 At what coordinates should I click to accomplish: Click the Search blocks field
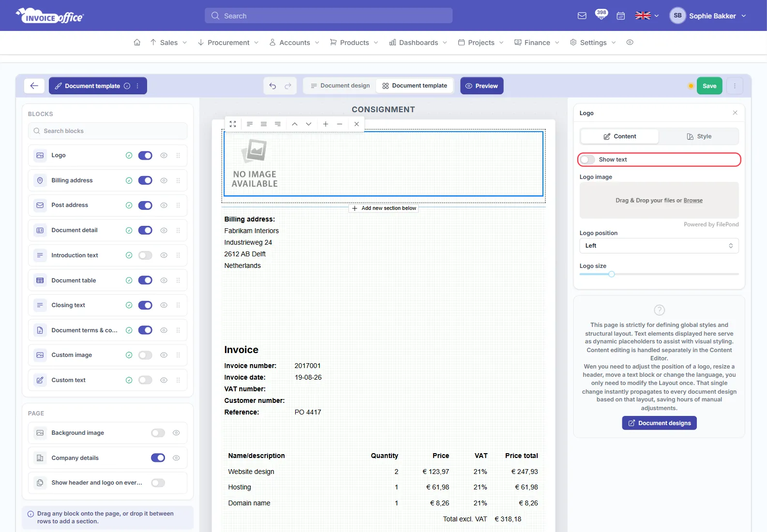(107, 131)
